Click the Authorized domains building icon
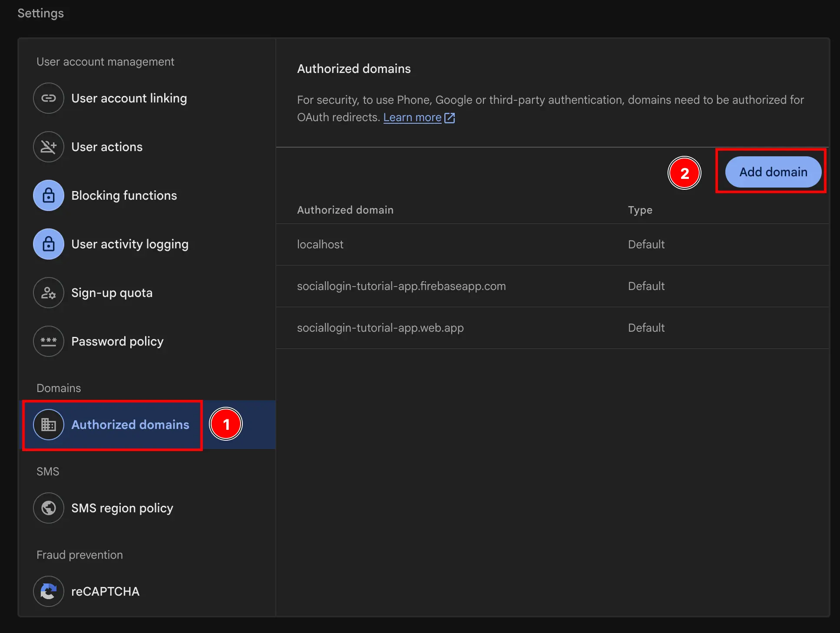 tap(48, 425)
